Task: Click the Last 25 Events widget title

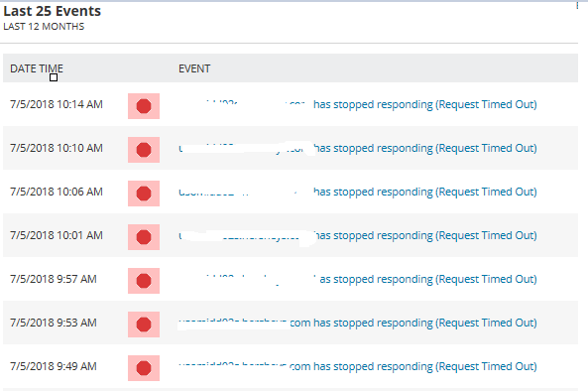Action: coord(53,11)
